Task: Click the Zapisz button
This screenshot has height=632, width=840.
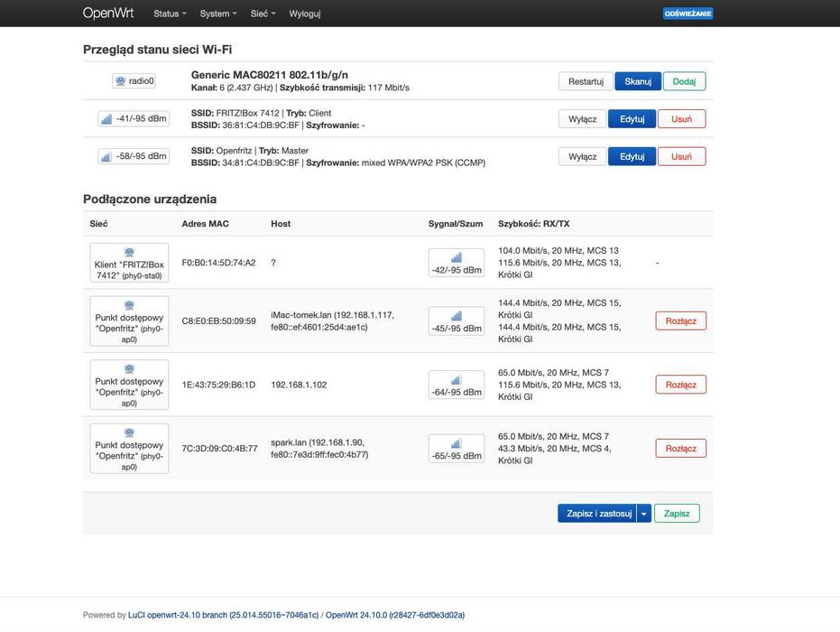Action: tap(677, 514)
